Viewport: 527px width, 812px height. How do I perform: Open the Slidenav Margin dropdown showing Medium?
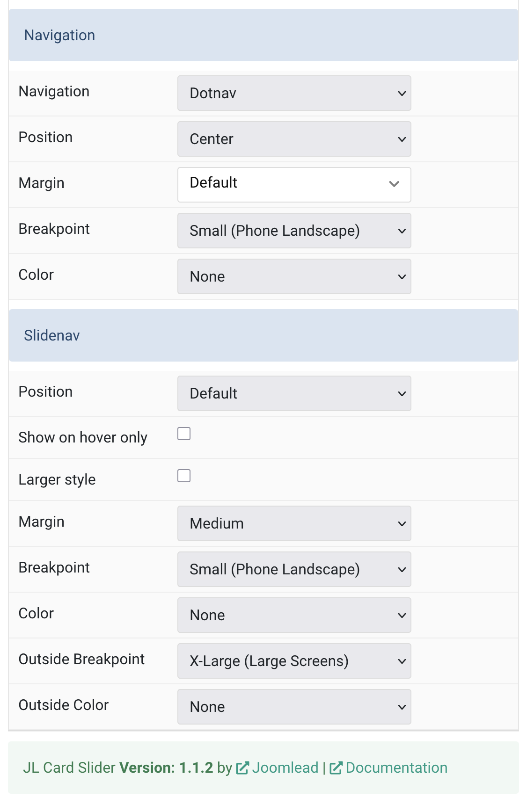point(294,523)
